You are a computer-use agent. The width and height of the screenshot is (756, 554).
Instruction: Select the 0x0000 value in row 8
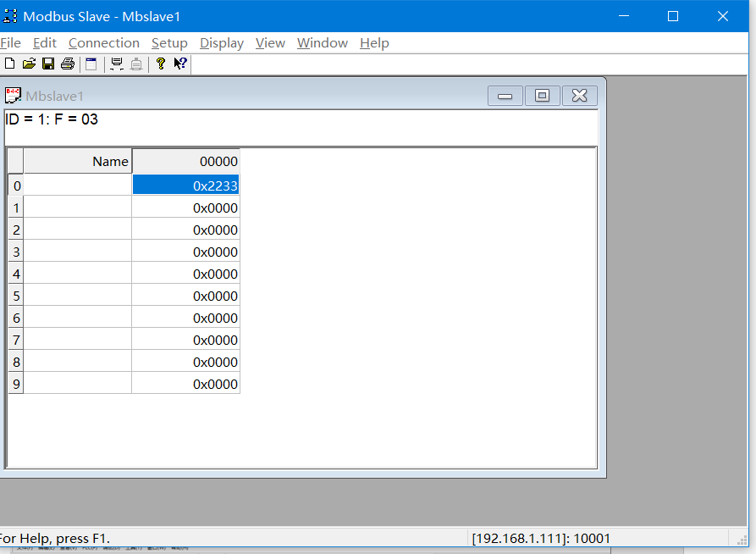click(185, 362)
